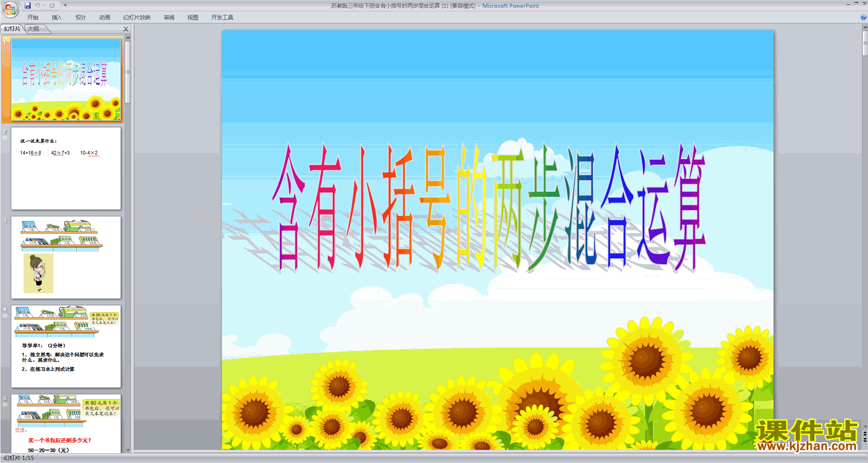
Task: Select slide 3 thumbnail with teacher cartoon
Action: click(66, 257)
